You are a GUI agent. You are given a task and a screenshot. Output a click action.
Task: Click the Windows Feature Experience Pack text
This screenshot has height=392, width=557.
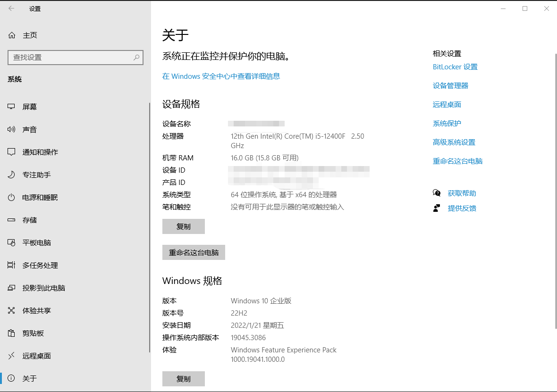coord(284,354)
